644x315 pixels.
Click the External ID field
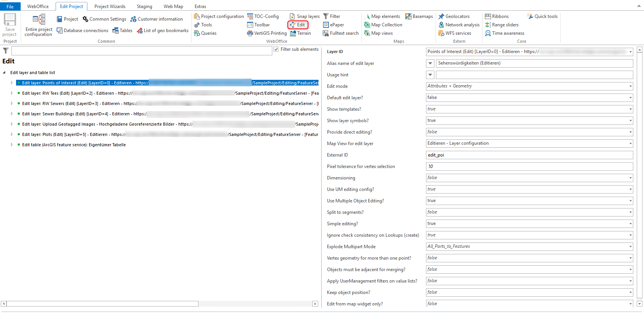click(x=530, y=155)
